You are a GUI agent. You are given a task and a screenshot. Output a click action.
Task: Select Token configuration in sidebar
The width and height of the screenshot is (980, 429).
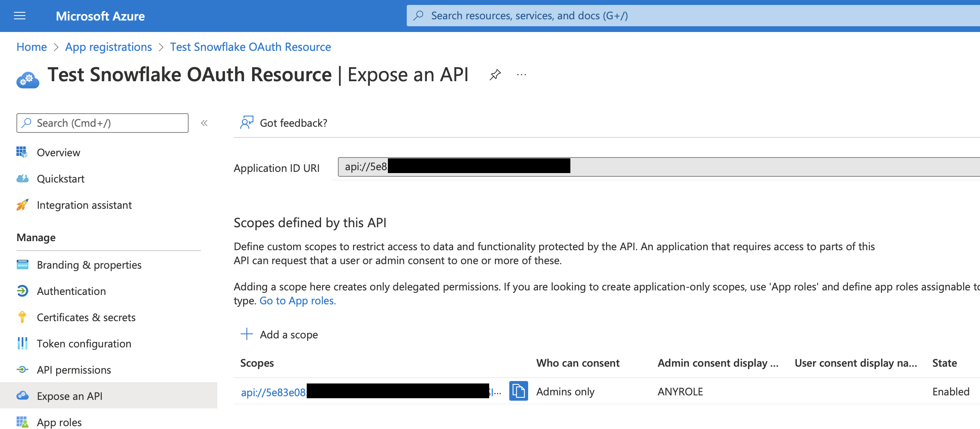84,344
